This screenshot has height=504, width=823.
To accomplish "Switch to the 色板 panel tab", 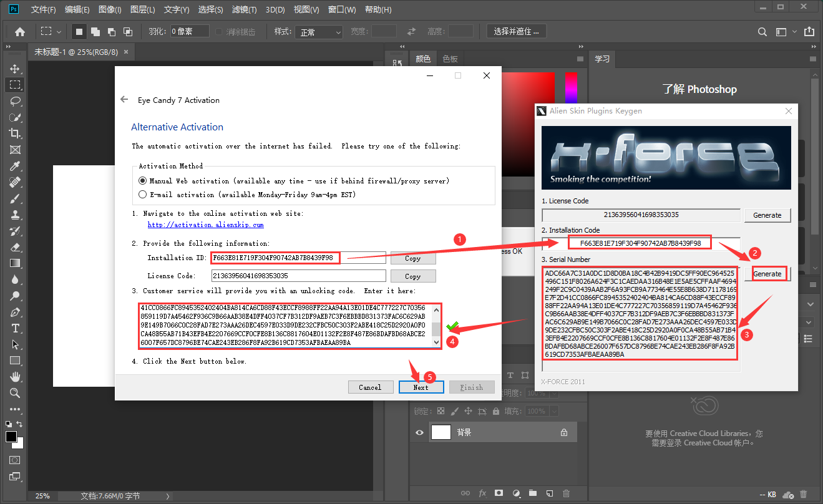I will (x=450, y=59).
